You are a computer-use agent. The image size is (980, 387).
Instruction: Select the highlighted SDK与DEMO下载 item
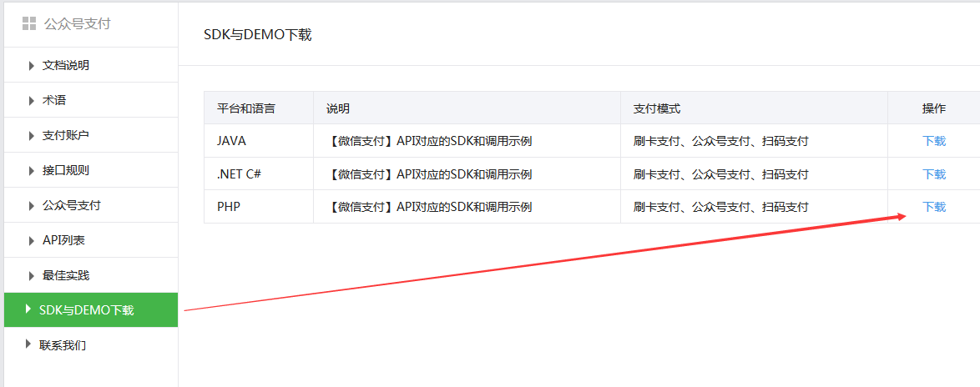[x=91, y=309]
